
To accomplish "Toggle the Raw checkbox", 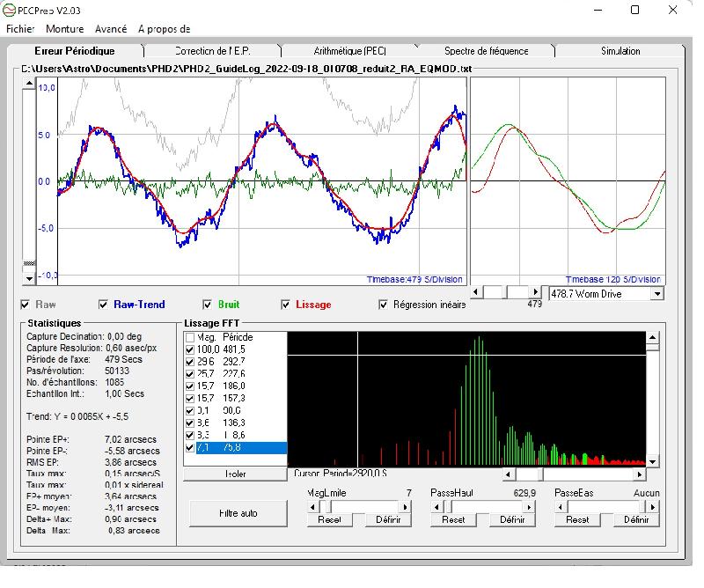I will pyautogui.click(x=26, y=305).
